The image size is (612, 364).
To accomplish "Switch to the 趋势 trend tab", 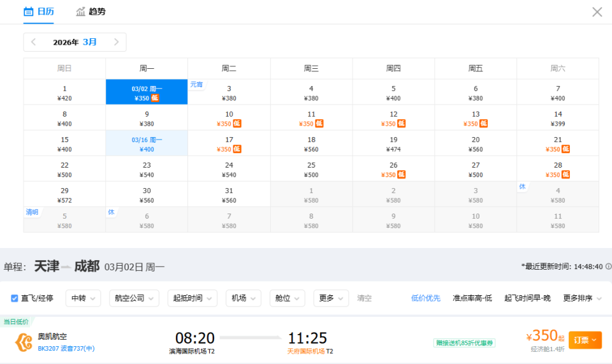I will pos(91,11).
